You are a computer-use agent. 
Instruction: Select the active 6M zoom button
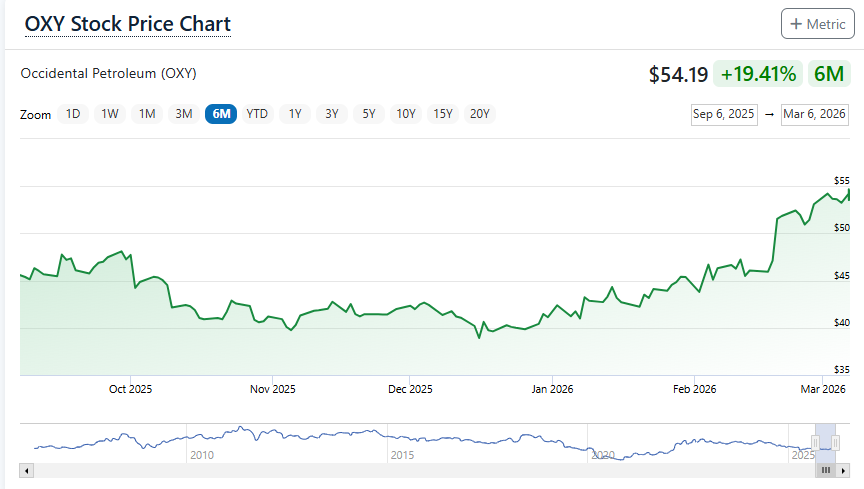point(221,114)
